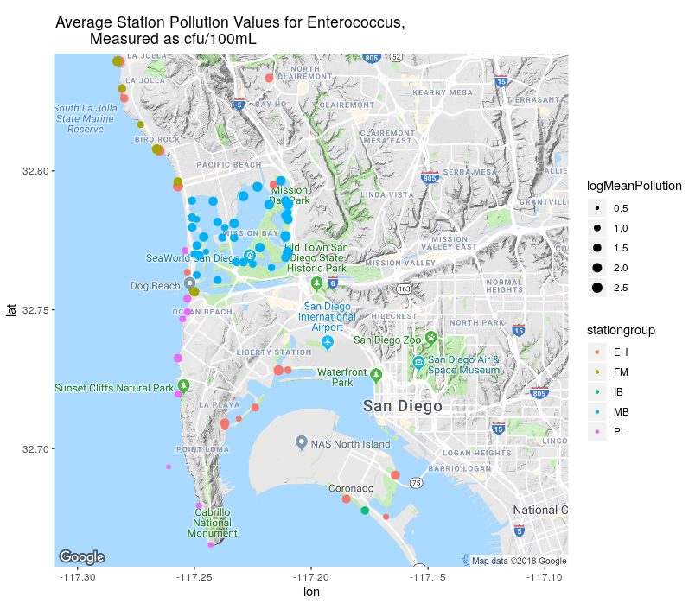Click the EH red legend swatch
Image resolution: width=695 pixels, height=616 pixels.
pos(597,352)
